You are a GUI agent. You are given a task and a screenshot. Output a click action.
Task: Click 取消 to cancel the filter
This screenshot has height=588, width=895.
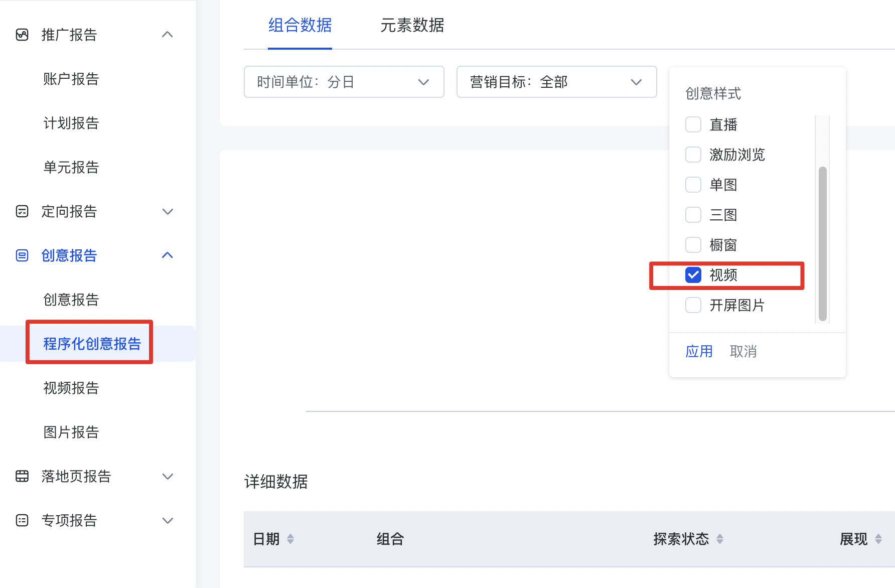pyautogui.click(x=743, y=351)
